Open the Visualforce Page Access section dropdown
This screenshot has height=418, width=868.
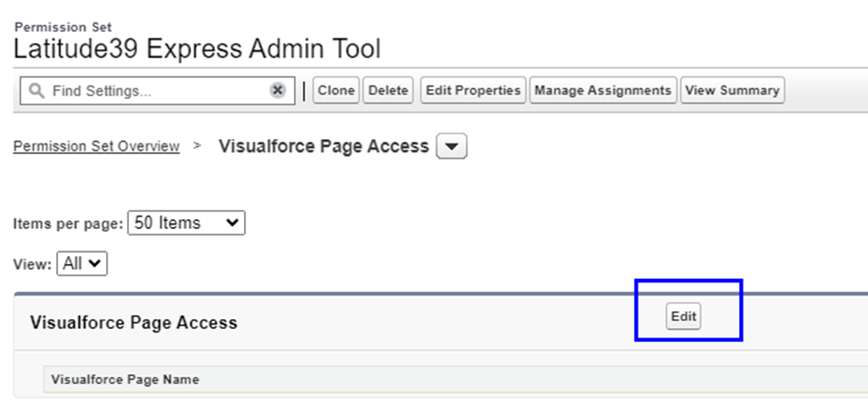(451, 146)
